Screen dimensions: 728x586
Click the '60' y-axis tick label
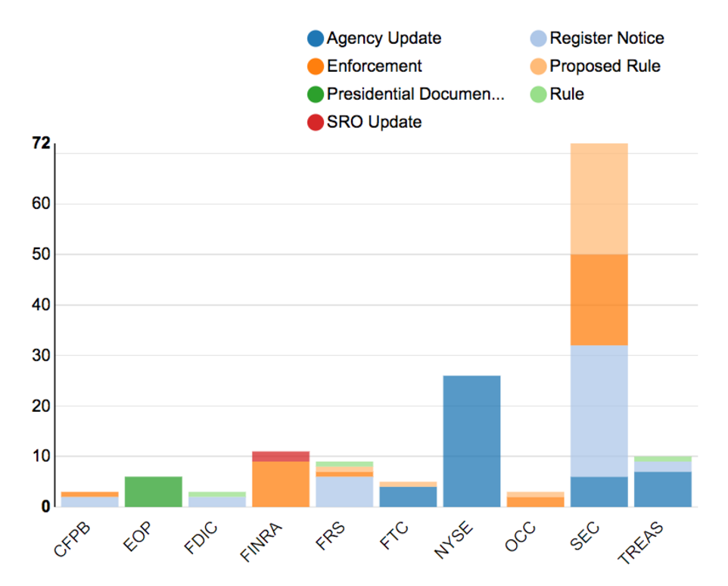(x=41, y=204)
